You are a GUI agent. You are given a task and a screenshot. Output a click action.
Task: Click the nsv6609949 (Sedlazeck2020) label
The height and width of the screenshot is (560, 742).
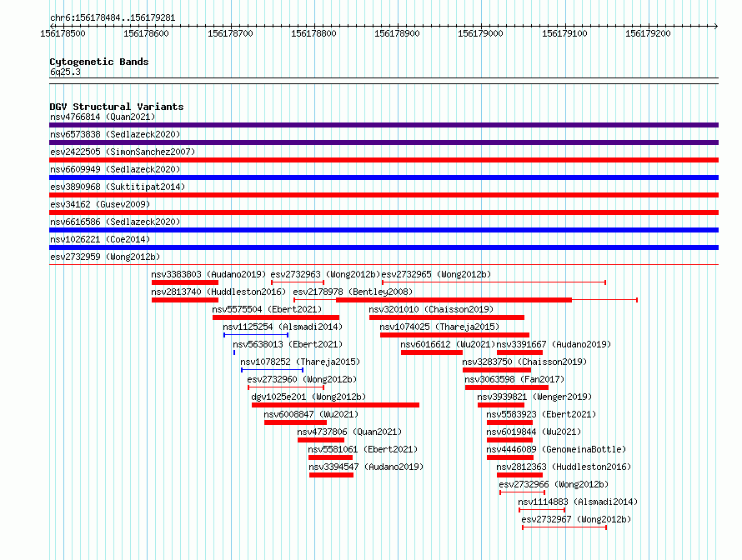click(x=115, y=169)
